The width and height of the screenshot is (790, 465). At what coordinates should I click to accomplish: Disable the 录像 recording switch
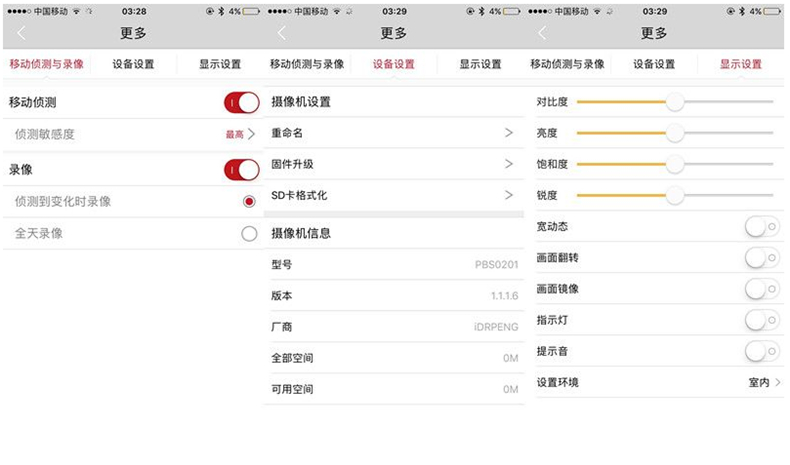[241, 170]
